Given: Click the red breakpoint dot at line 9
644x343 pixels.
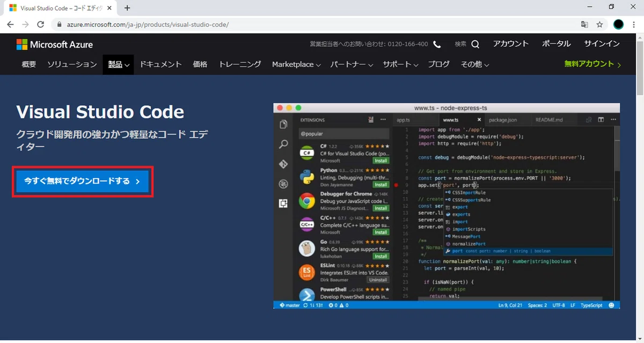Looking at the screenshot, I should coord(396,185).
